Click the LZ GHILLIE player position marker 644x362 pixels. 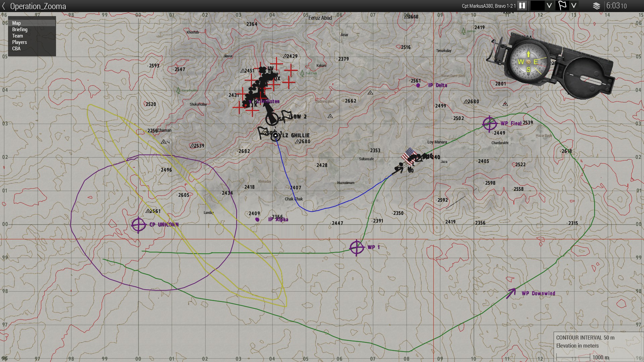275,136
